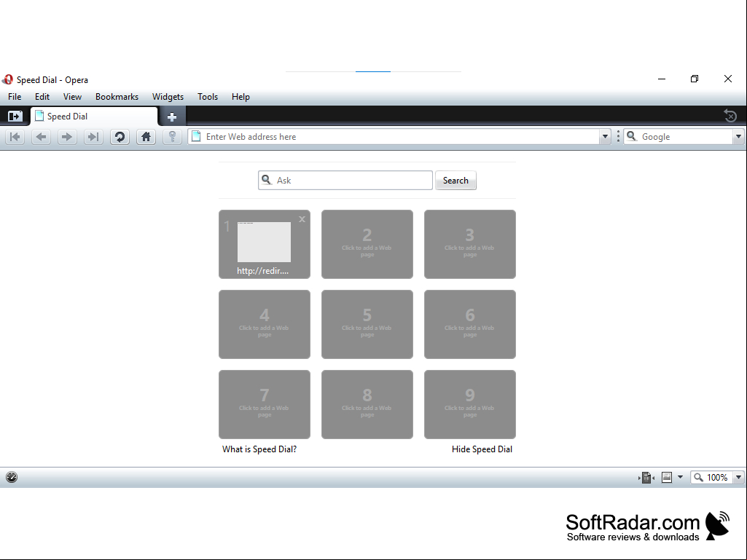Select the Speed Dial tab
Screen dimensions: 747x560
pyautogui.click(x=94, y=117)
